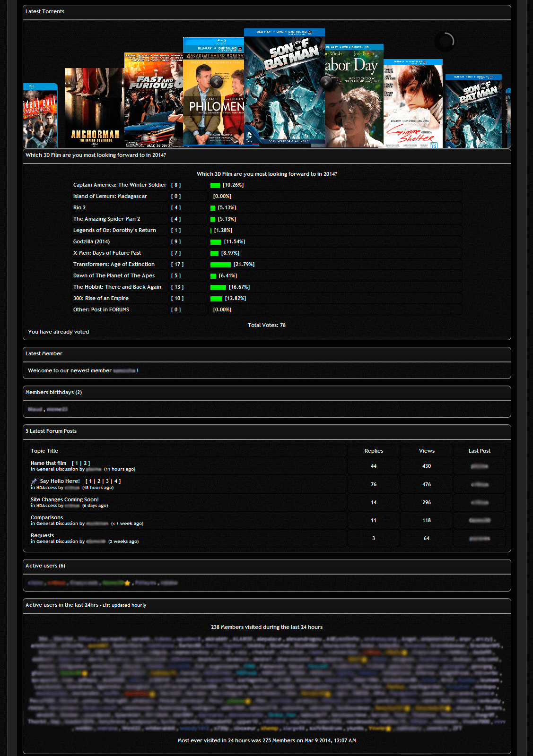Open General Discussion under Name that film
Viewport: 533px width, 756px height.
(57, 469)
